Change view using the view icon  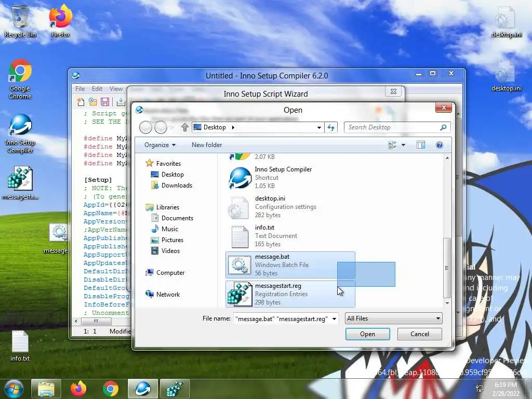(392, 145)
